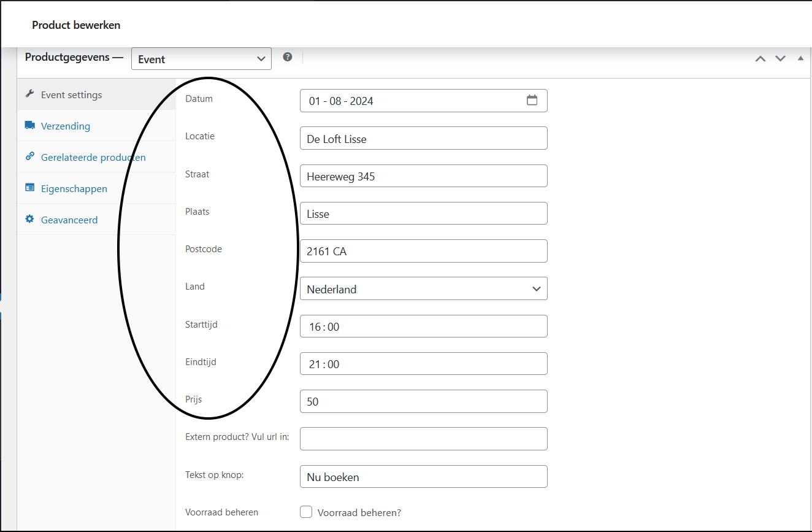Focus the Prijs field containing 50
The height and width of the screenshot is (532, 812).
pos(423,401)
